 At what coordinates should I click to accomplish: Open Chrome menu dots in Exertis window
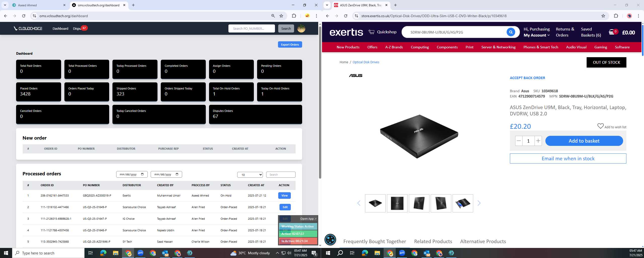click(x=638, y=16)
